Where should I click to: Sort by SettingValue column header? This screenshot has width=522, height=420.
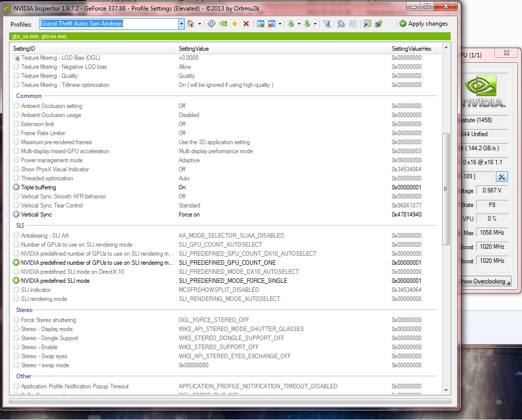pos(282,49)
